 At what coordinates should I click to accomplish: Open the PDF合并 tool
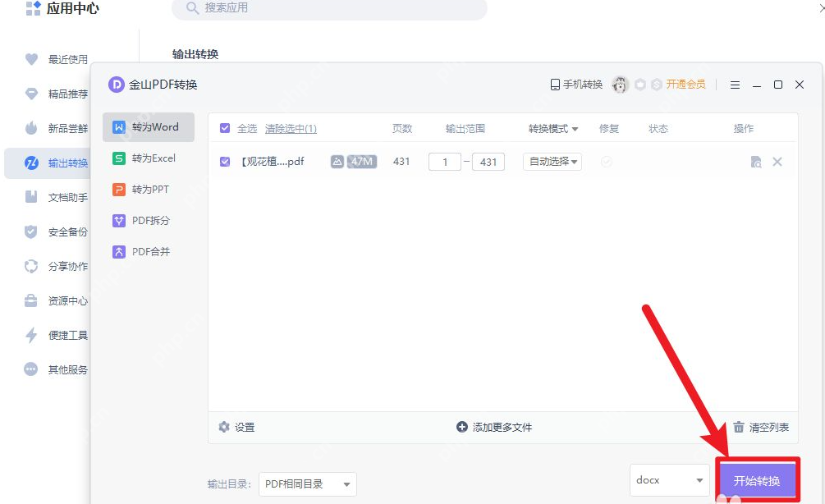150,251
